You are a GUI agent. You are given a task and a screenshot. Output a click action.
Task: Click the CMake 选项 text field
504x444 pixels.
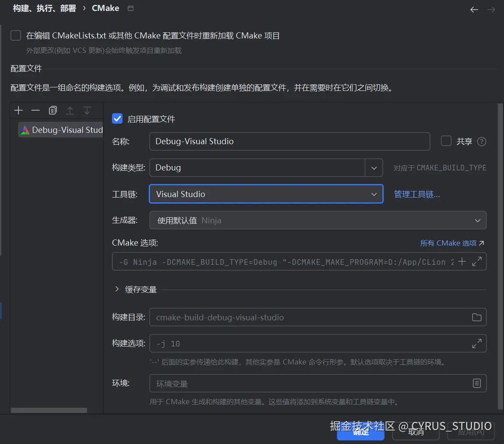pyautogui.click(x=286, y=262)
